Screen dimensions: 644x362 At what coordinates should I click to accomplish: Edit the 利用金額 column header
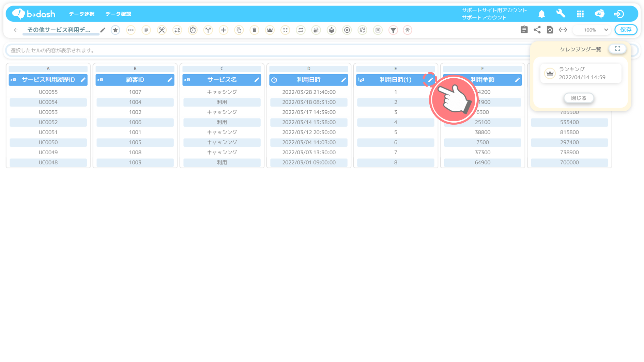pos(518,80)
